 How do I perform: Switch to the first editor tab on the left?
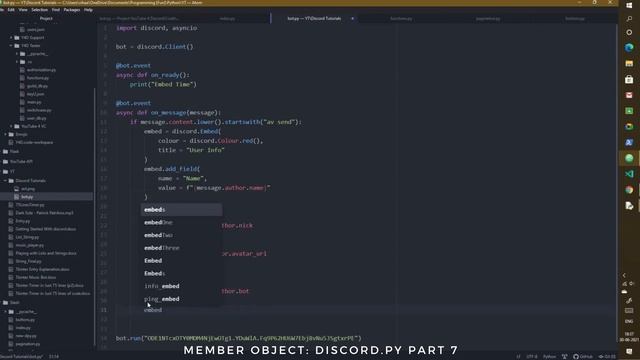click(139, 18)
